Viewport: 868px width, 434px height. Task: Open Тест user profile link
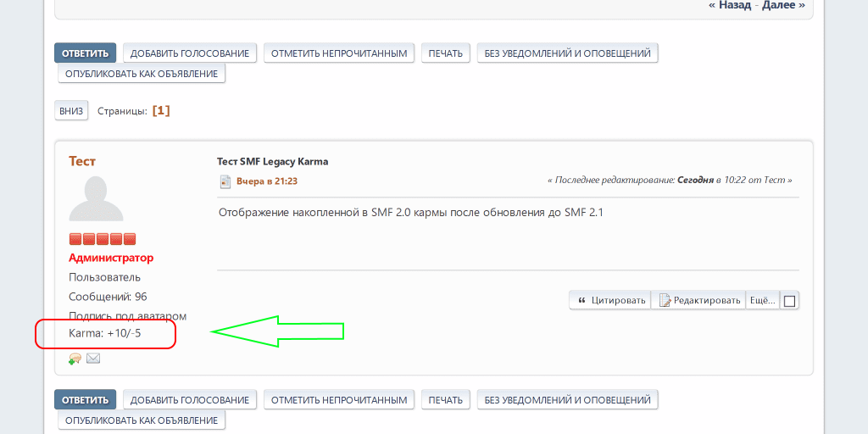click(x=82, y=161)
